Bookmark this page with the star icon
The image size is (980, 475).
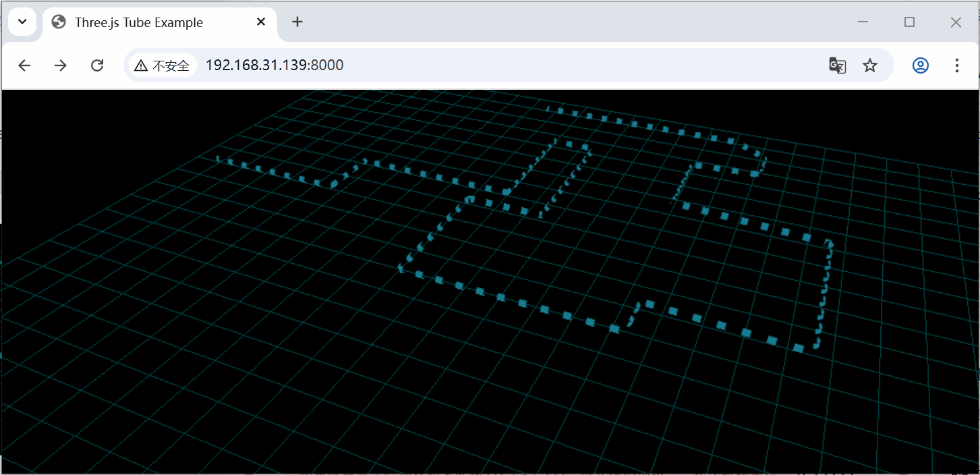click(x=870, y=65)
